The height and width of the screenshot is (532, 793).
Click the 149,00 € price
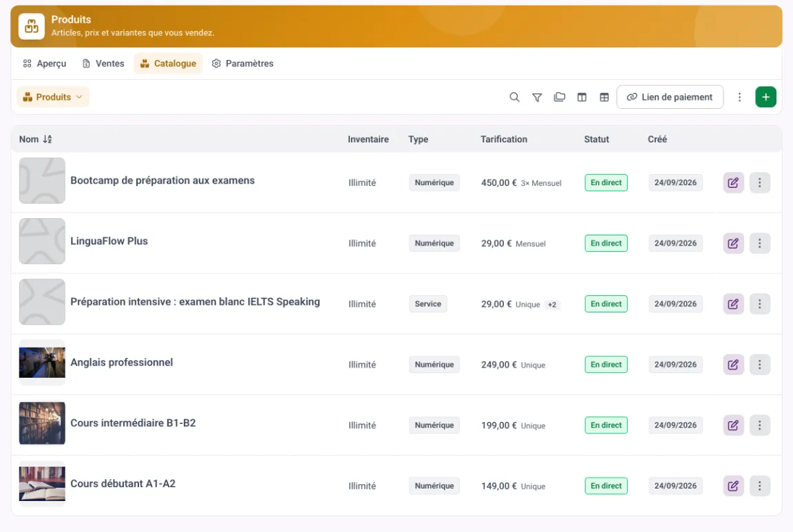tap(498, 486)
